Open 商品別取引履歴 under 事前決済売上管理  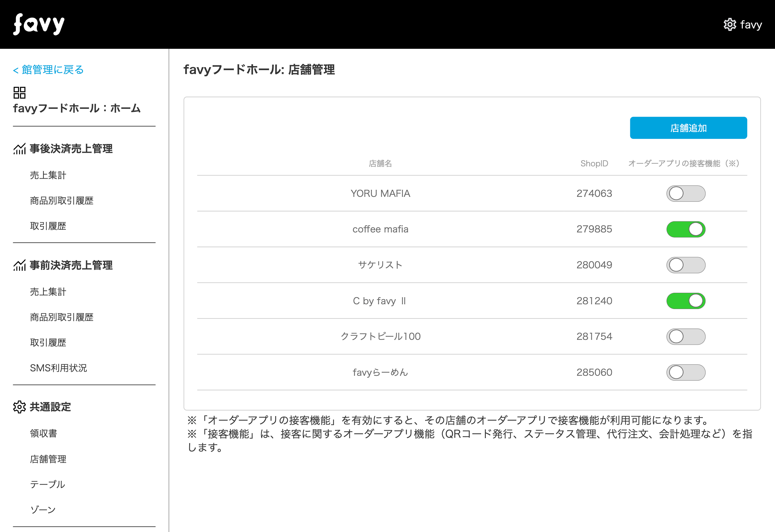(62, 317)
